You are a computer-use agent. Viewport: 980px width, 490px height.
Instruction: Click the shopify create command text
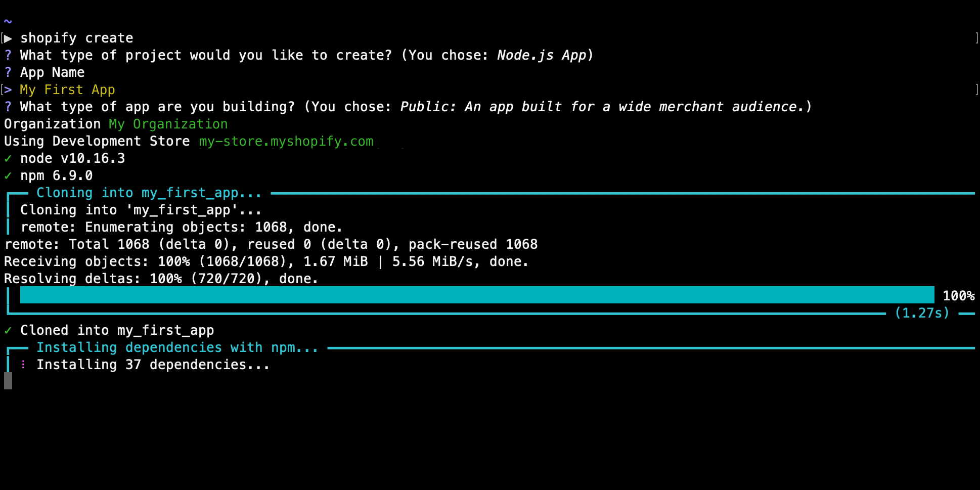pyautogui.click(x=77, y=37)
